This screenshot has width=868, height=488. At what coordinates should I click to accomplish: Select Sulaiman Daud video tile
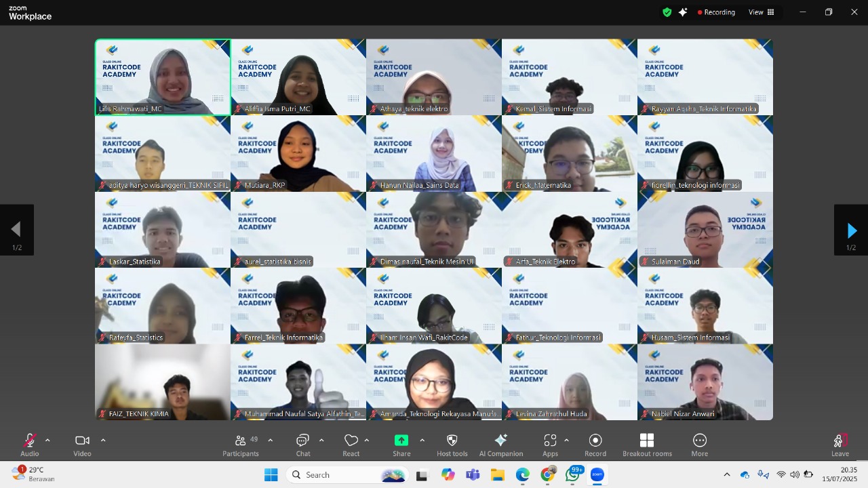(x=705, y=230)
